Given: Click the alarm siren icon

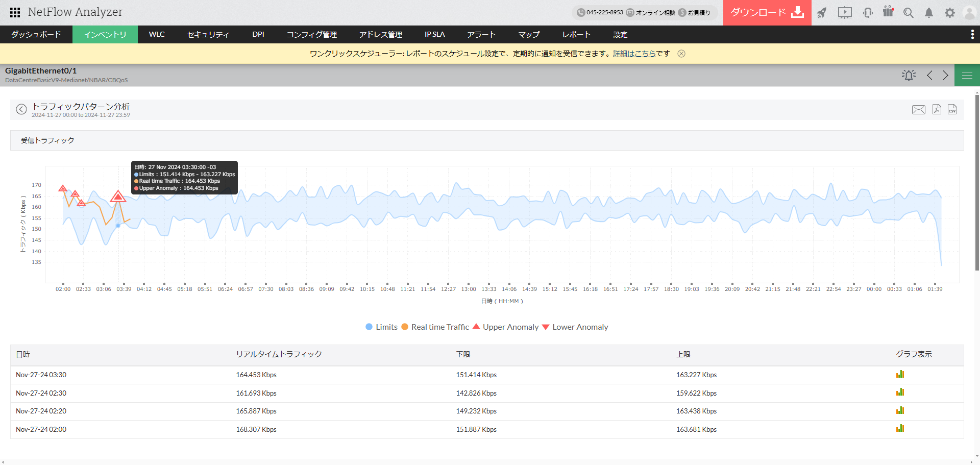Looking at the screenshot, I should (x=909, y=76).
